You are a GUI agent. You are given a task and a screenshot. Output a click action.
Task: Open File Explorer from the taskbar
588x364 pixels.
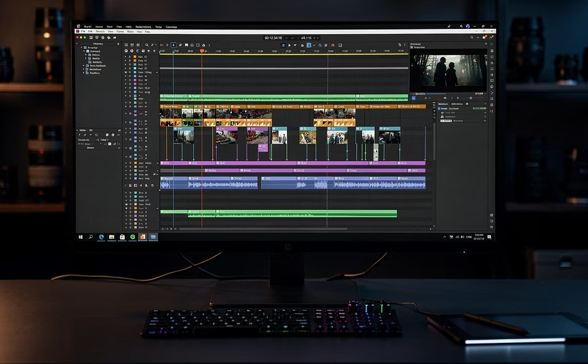click(112, 237)
